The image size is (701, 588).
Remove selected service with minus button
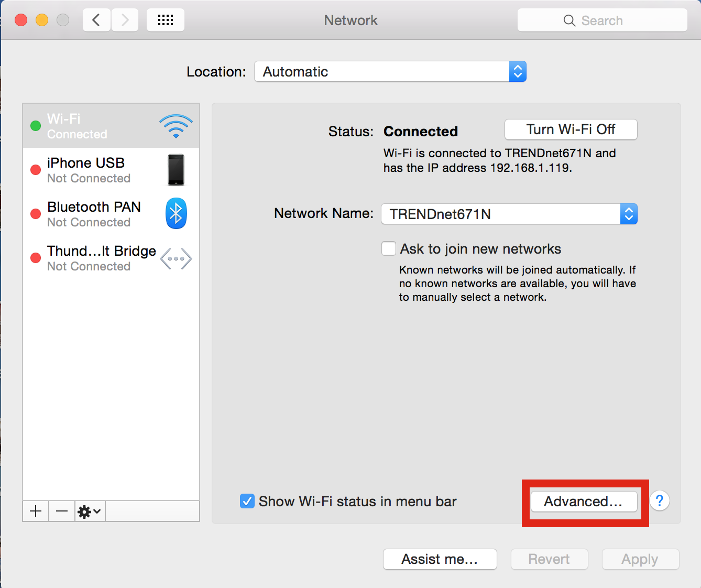tap(62, 511)
